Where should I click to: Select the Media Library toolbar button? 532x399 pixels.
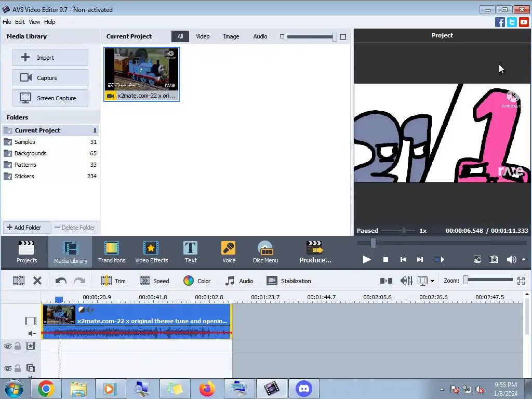pos(71,252)
